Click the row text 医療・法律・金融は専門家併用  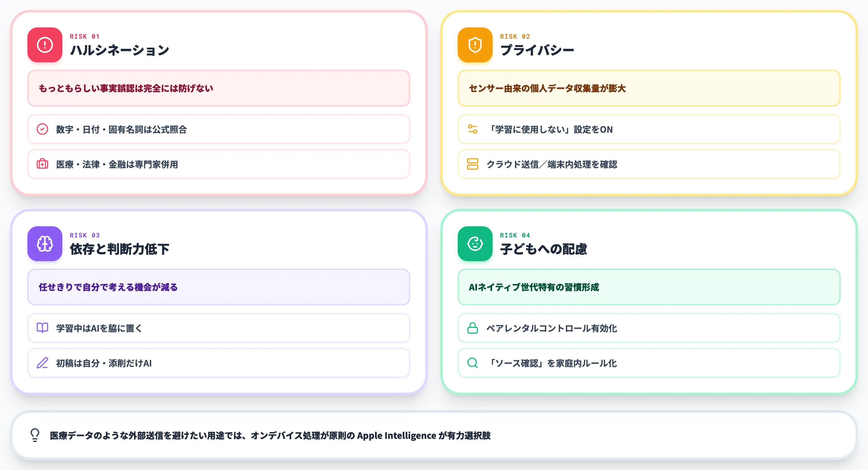(x=117, y=165)
